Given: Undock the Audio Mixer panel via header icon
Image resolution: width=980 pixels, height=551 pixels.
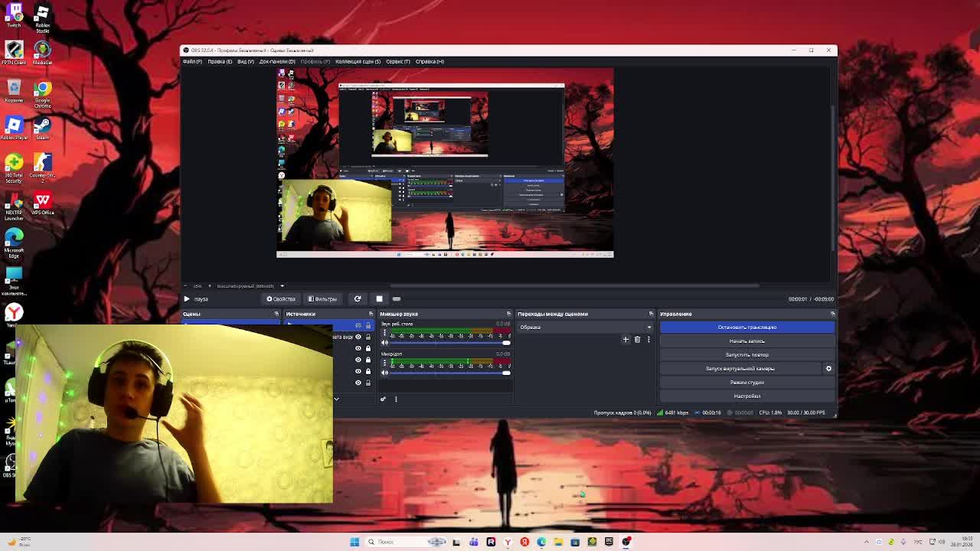Looking at the screenshot, I should (x=508, y=314).
